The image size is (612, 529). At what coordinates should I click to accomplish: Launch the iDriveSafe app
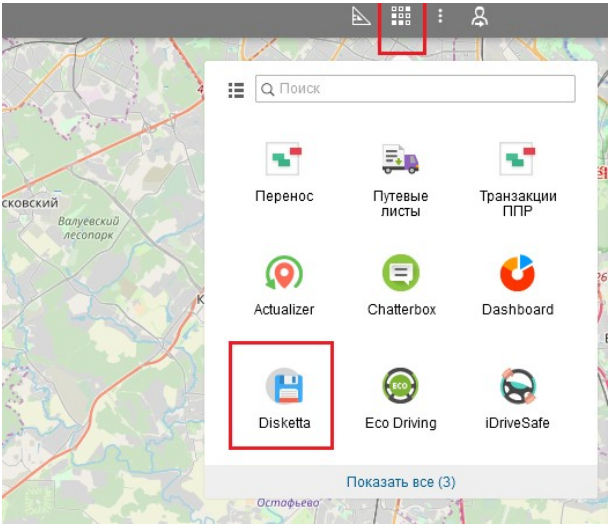point(517,398)
